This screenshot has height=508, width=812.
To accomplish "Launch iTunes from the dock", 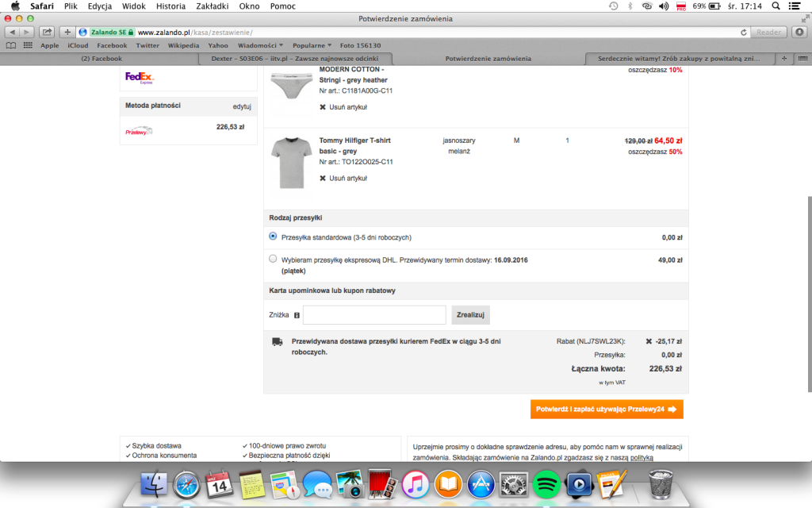I will (x=416, y=483).
